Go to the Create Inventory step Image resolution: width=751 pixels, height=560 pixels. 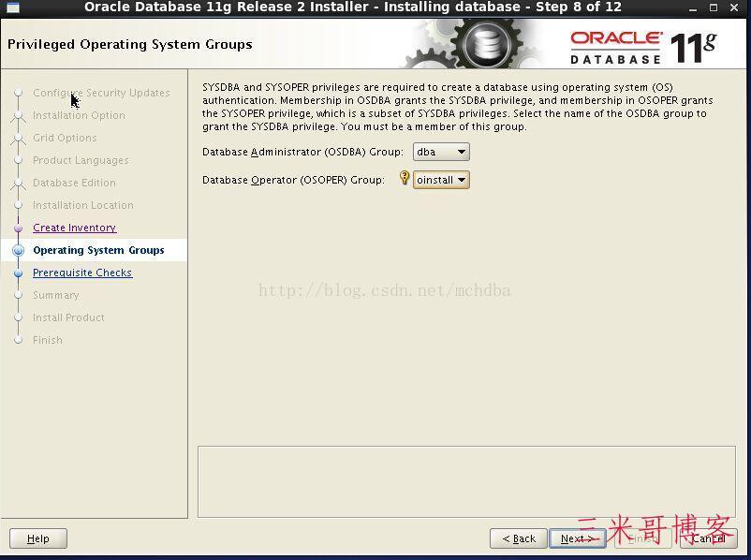74,228
